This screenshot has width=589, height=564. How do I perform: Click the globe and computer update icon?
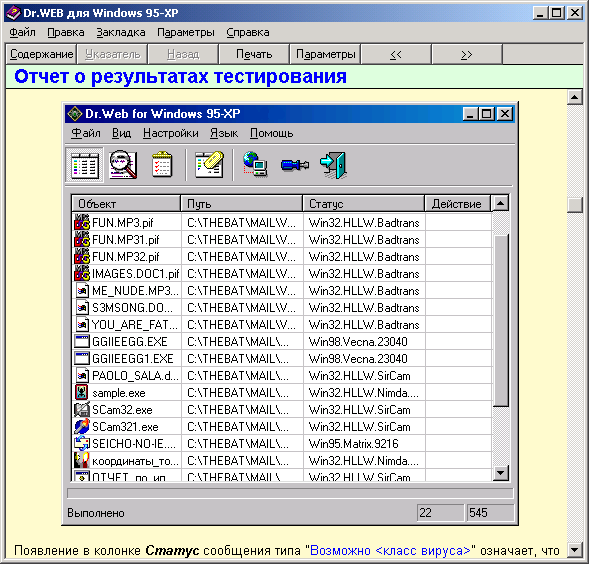255,164
